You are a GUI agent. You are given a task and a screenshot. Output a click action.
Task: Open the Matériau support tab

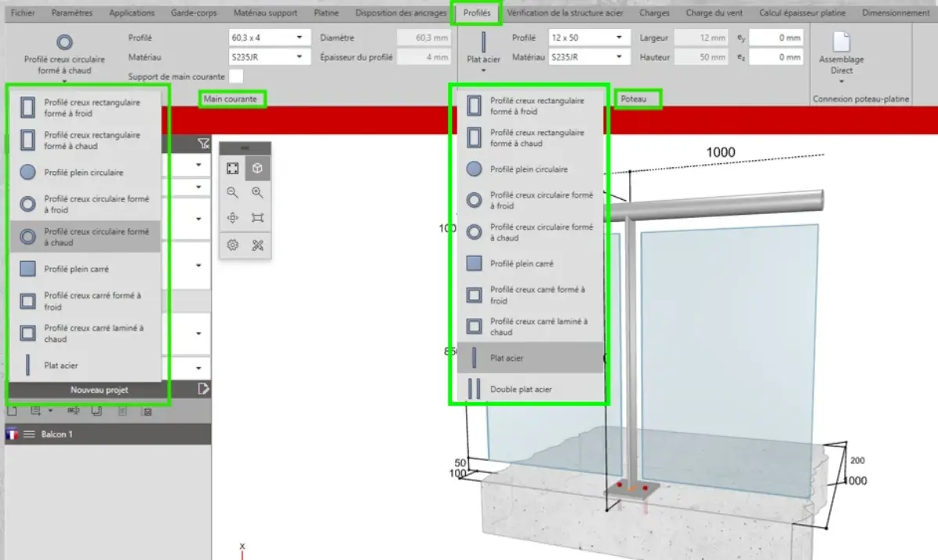(265, 12)
